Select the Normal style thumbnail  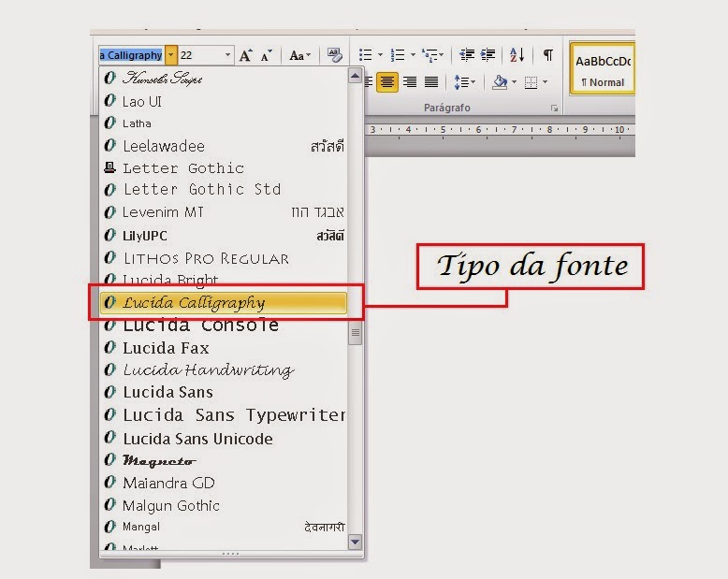[x=603, y=69]
